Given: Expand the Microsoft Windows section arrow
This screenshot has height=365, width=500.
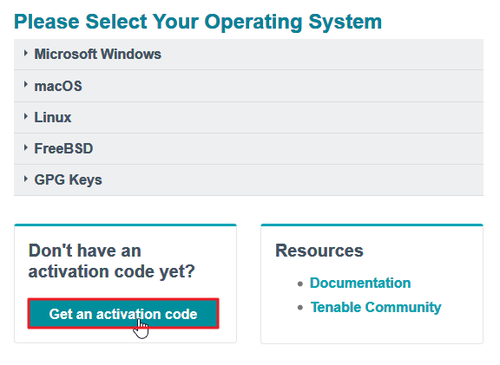Looking at the screenshot, I should click(x=25, y=53).
